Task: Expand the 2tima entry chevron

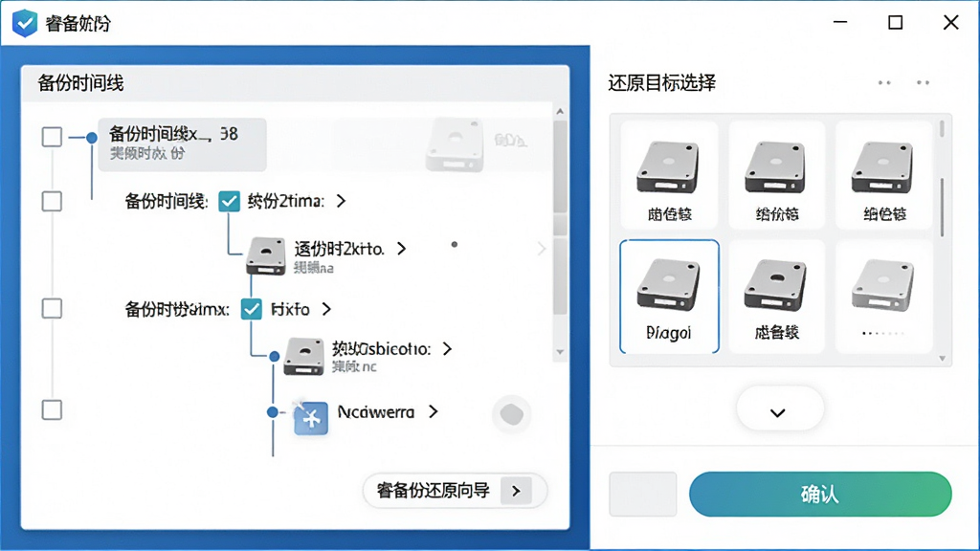Action: (x=341, y=201)
